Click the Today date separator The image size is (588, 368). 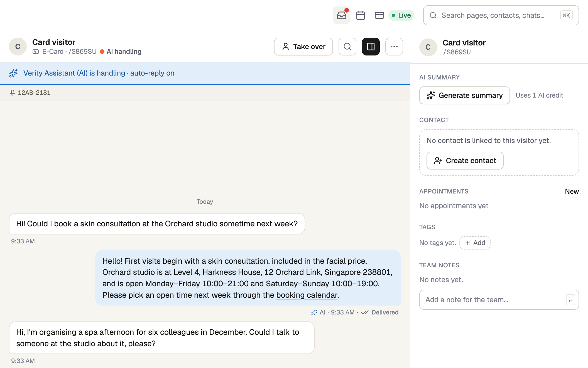[x=205, y=202]
